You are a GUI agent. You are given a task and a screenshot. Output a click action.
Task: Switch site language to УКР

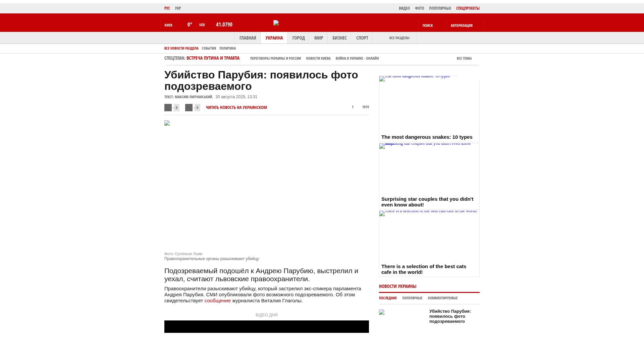point(178,8)
